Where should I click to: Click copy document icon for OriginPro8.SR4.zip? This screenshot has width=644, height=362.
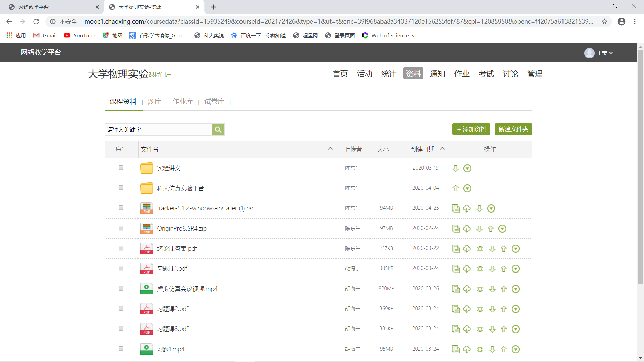pyautogui.click(x=455, y=229)
